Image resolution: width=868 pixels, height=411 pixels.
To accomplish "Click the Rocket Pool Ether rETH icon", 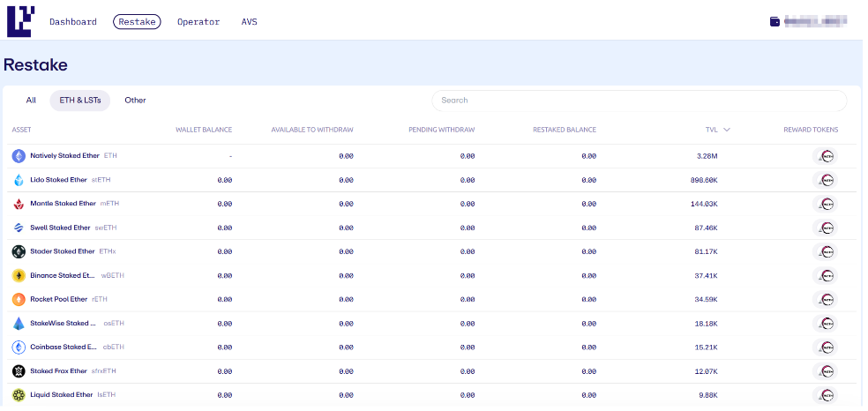I will click(x=19, y=299).
